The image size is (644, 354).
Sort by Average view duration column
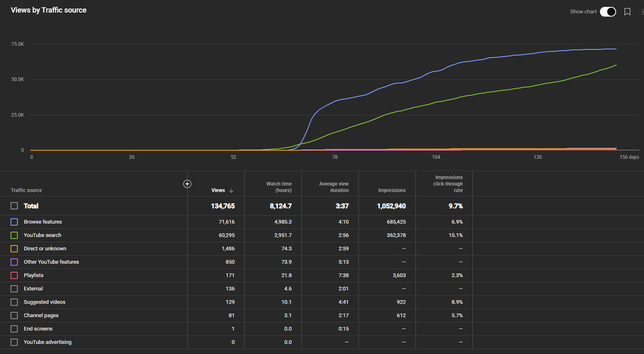[x=334, y=187]
